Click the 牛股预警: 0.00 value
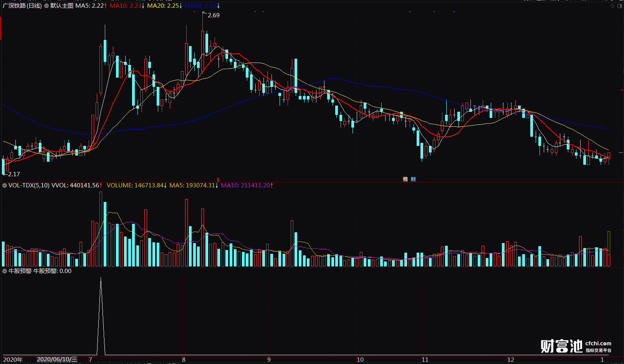The width and height of the screenshot is (624, 364). tap(53, 271)
